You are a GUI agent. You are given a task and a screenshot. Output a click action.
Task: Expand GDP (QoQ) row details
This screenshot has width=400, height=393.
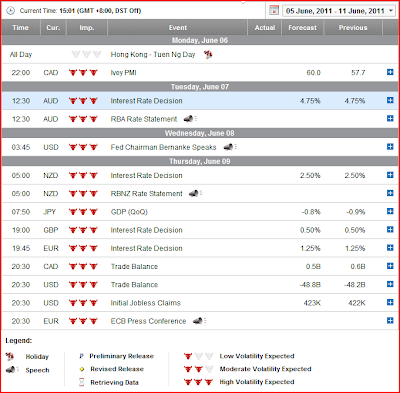pos(390,211)
